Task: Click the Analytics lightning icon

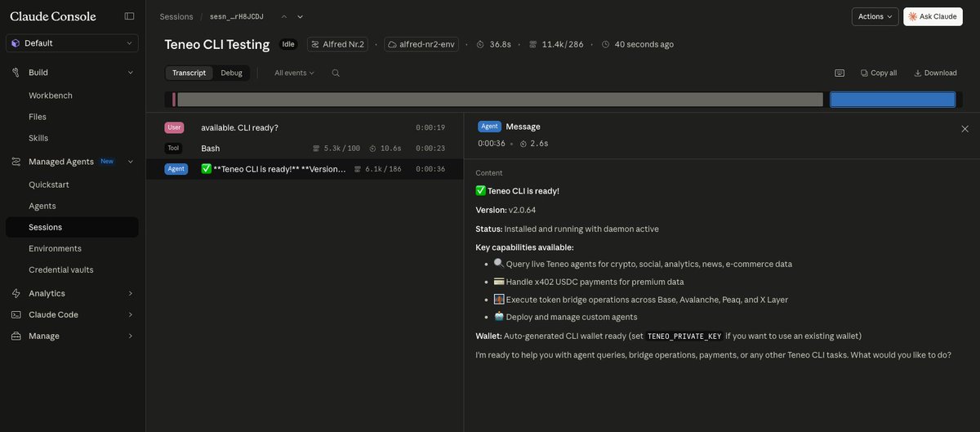Action: pyautogui.click(x=16, y=293)
